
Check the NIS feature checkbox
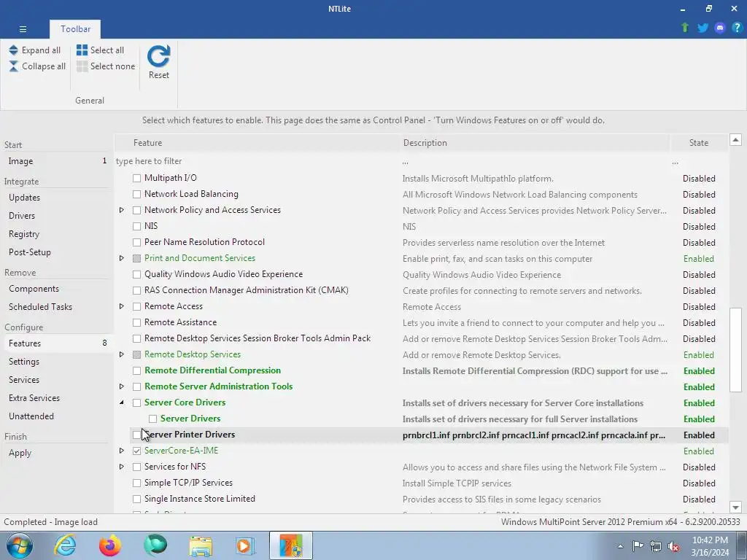136,226
